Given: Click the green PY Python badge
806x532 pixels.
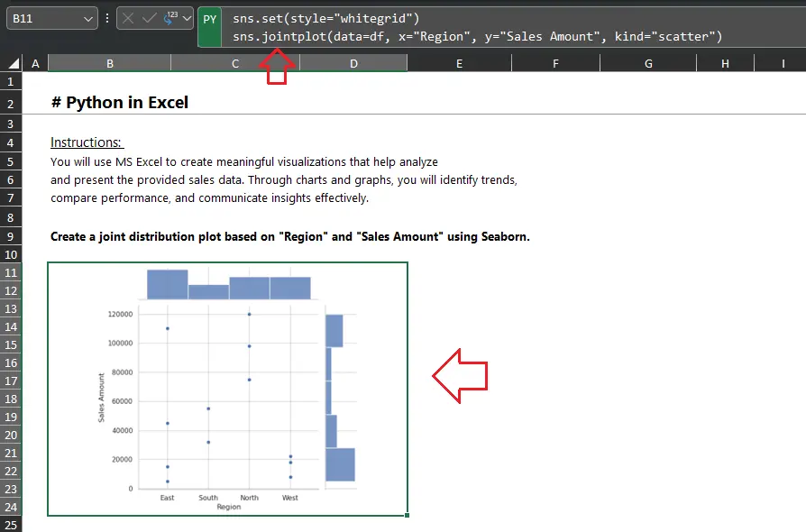Looking at the screenshot, I should [209, 19].
